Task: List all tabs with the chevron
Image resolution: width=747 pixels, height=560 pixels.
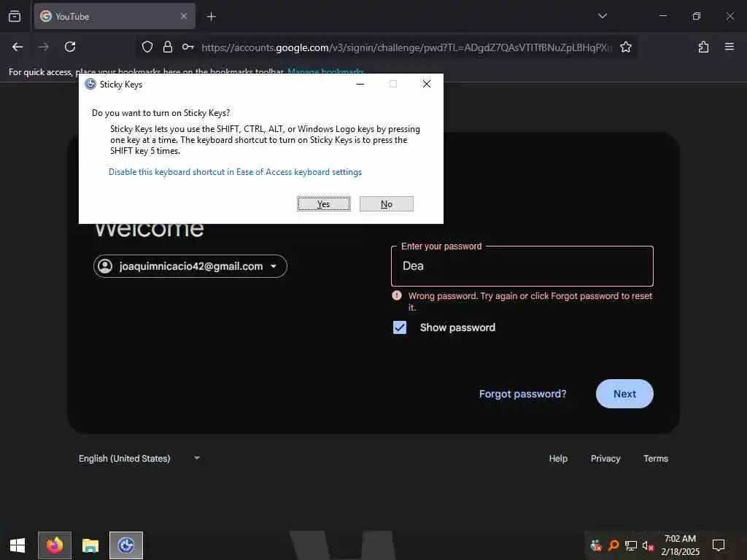Action: coord(602,16)
